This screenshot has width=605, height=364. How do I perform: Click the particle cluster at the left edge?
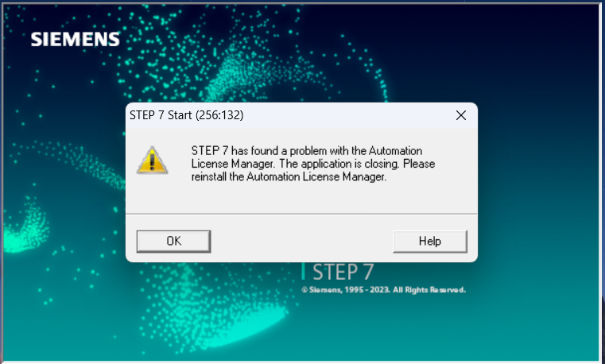click(x=24, y=226)
